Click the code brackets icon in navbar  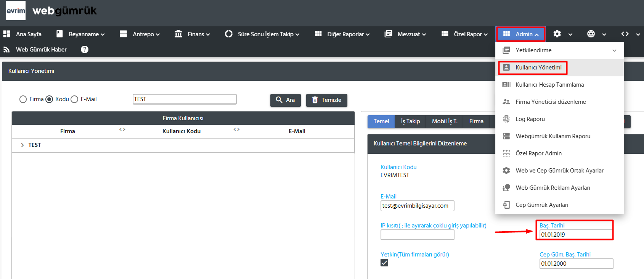click(625, 34)
